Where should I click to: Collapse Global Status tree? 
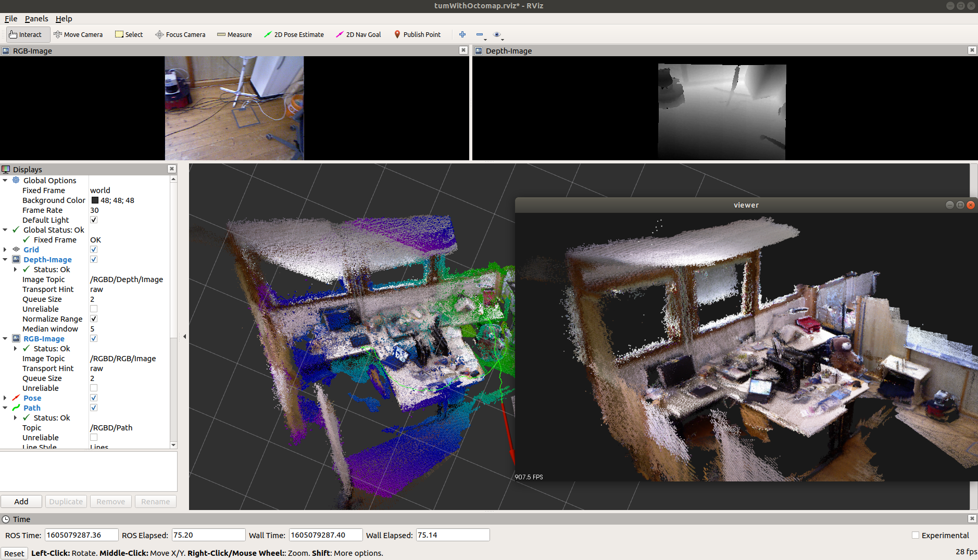point(5,230)
